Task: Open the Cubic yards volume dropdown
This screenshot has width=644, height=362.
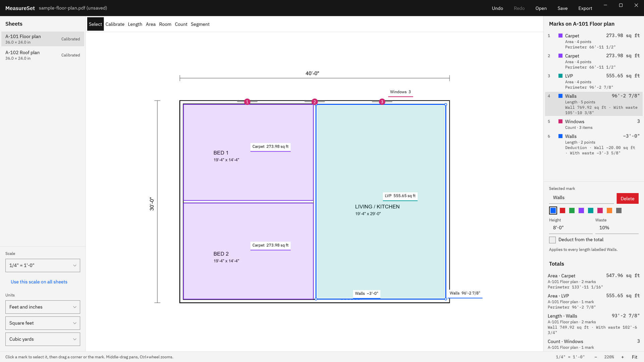Action: tap(43, 339)
